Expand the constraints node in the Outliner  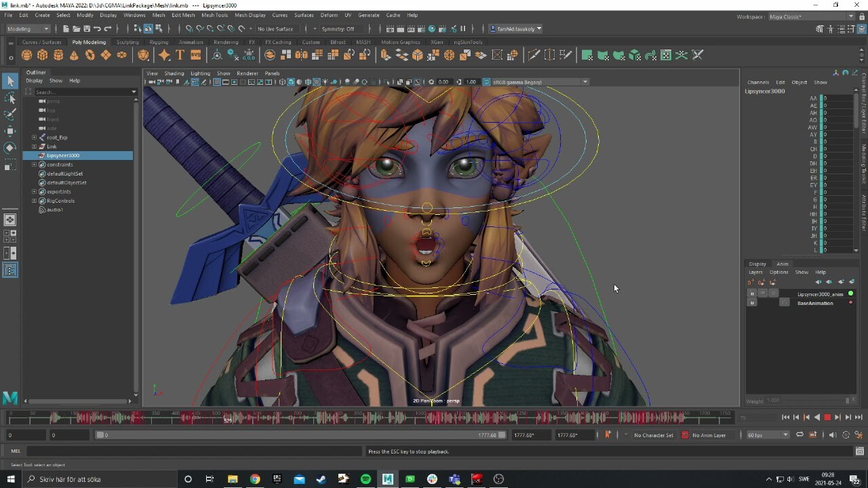click(x=33, y=164)
